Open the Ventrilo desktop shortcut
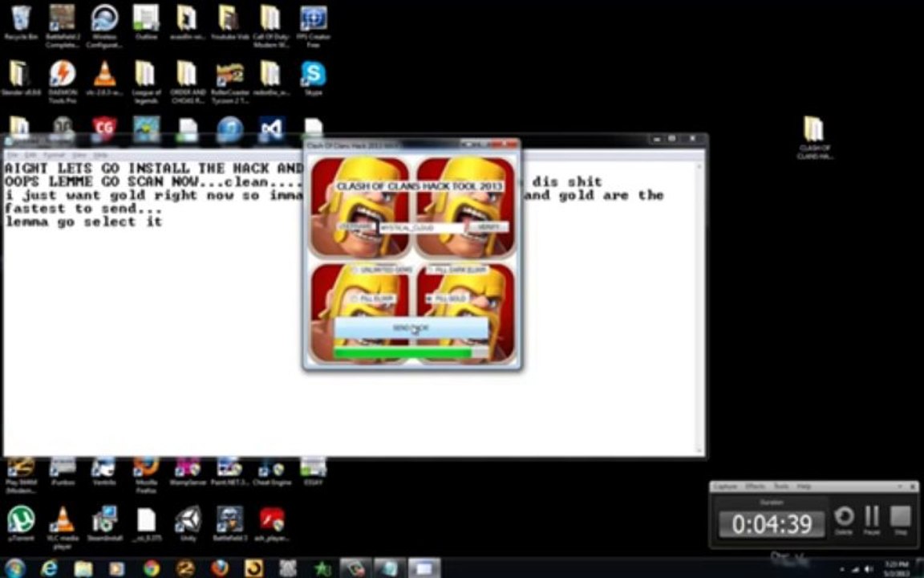The image size is (924, 578). point(104,470)
